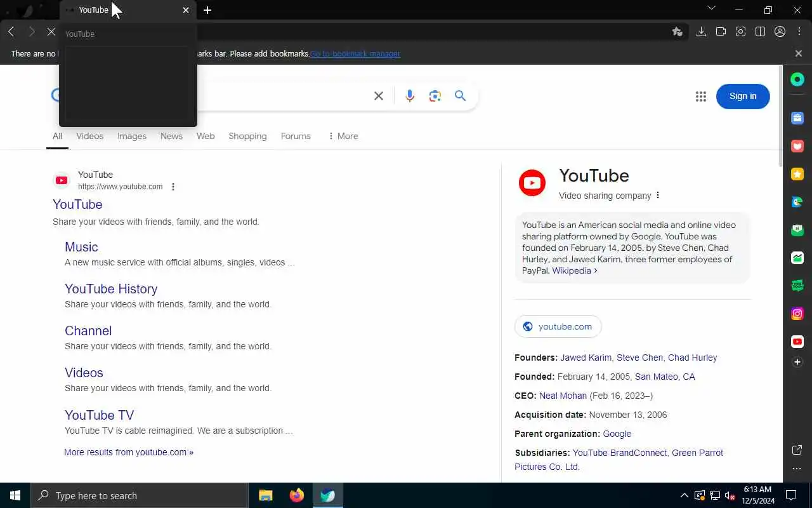Open the Chad Hurley founder link

692,358
